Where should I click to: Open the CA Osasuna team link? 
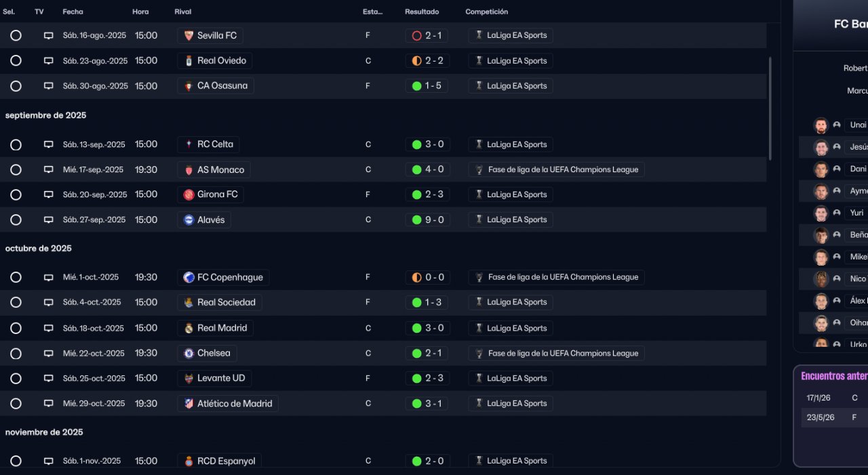coord(222,86)
